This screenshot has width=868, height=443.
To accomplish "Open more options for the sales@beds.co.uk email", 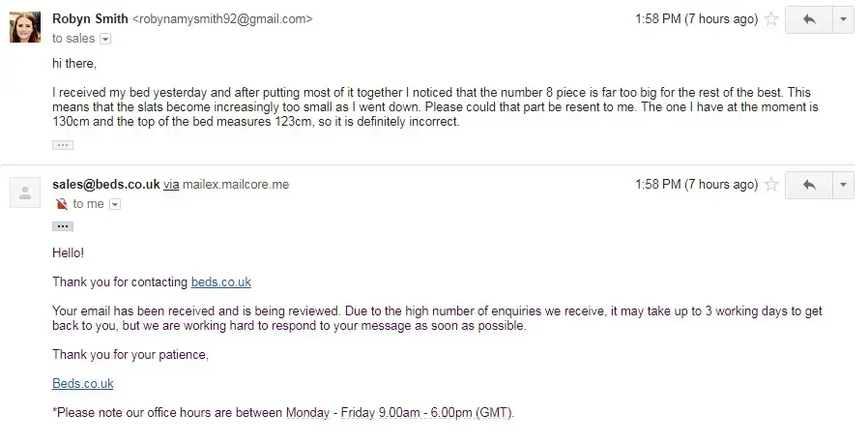I will (843, 185).
